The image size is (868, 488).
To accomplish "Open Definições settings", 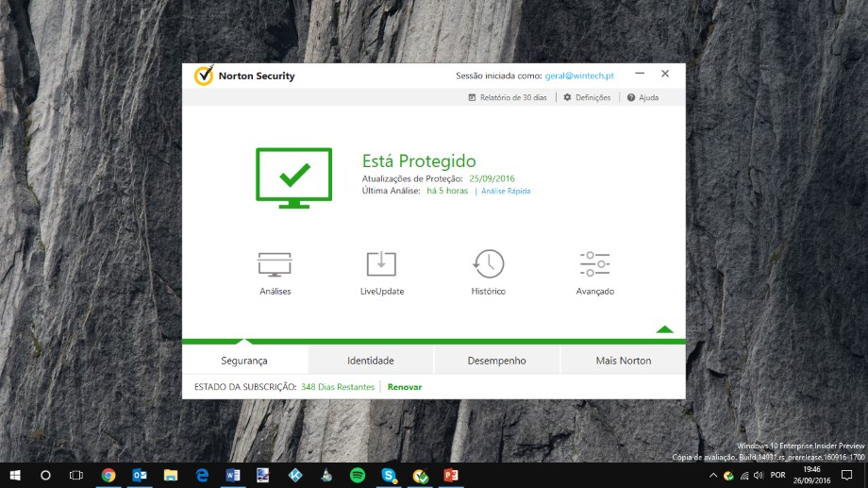I will pyautogui.click(x=587, y=97).
